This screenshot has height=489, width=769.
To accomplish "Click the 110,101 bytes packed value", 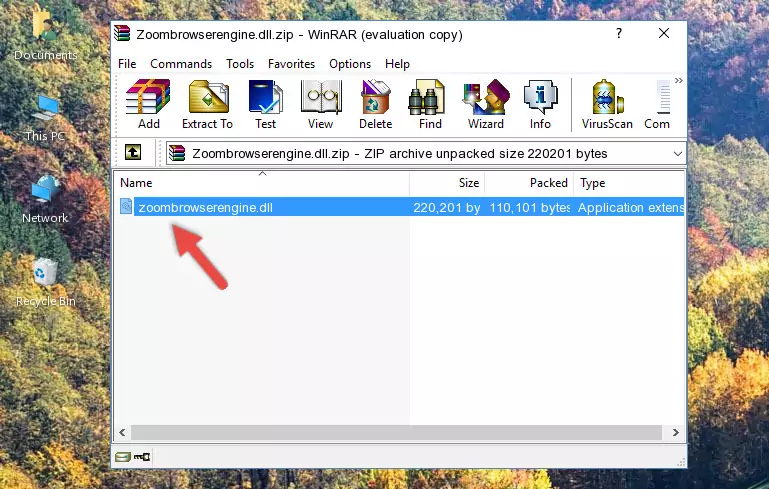I will 530,207.
